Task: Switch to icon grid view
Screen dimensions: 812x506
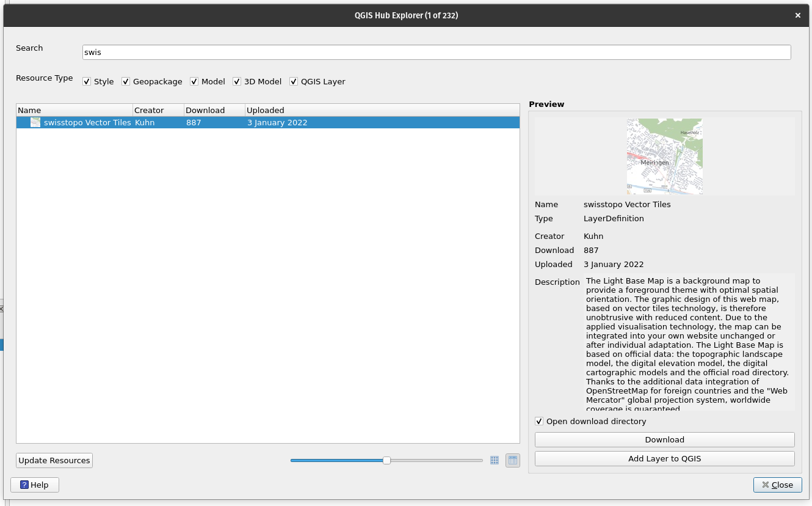Action: point(495,460)
